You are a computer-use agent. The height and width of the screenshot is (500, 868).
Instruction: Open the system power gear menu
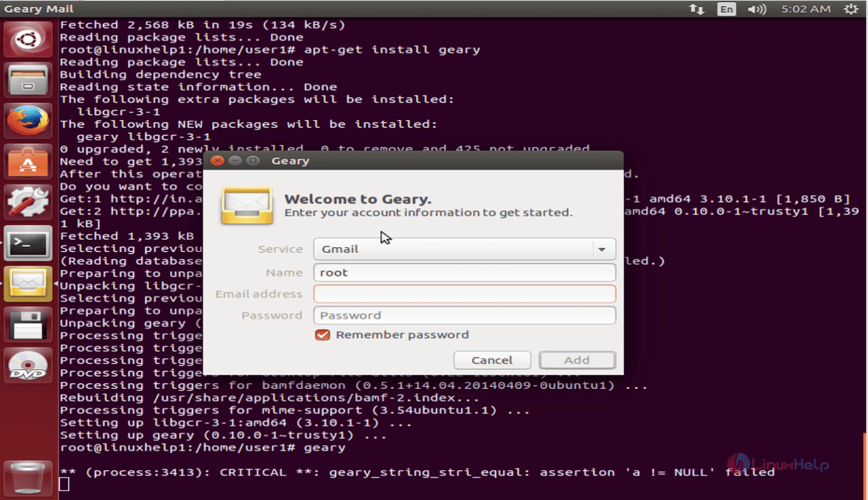point(850,9)
